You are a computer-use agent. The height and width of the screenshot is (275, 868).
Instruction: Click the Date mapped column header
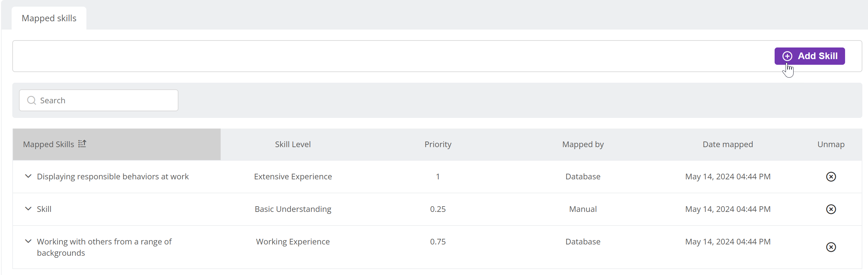click(727, 144)
